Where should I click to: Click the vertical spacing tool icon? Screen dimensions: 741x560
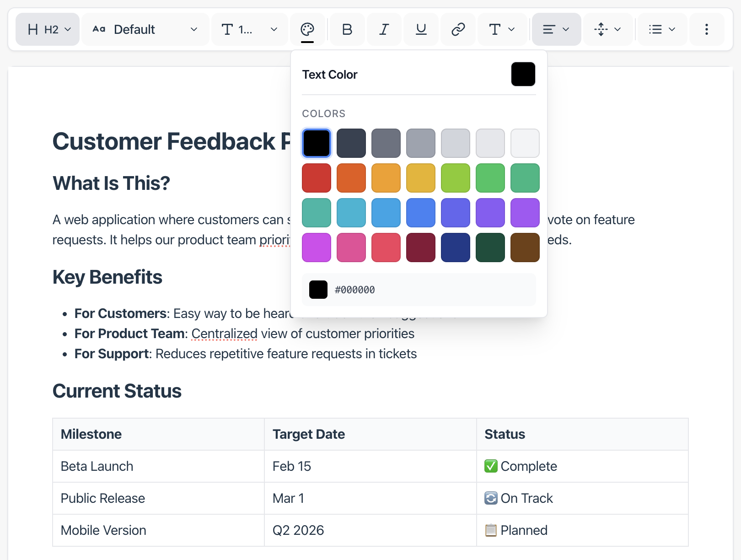point(601,29)
